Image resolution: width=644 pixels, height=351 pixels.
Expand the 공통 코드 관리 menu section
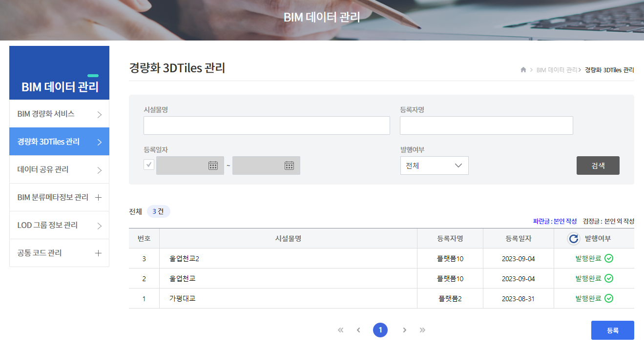coord(59,253)
